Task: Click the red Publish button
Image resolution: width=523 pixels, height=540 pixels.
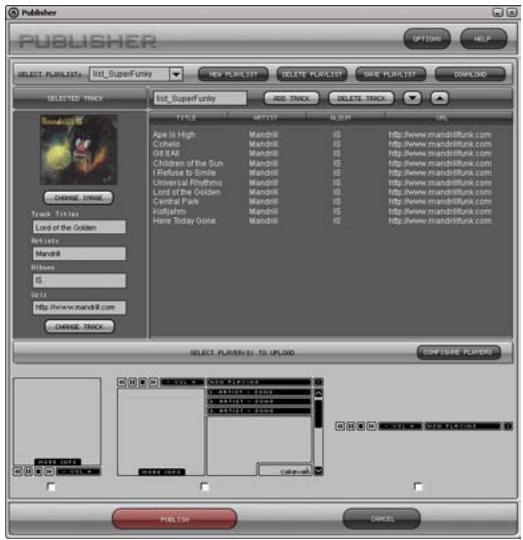Action: click(x=175, y=519)
